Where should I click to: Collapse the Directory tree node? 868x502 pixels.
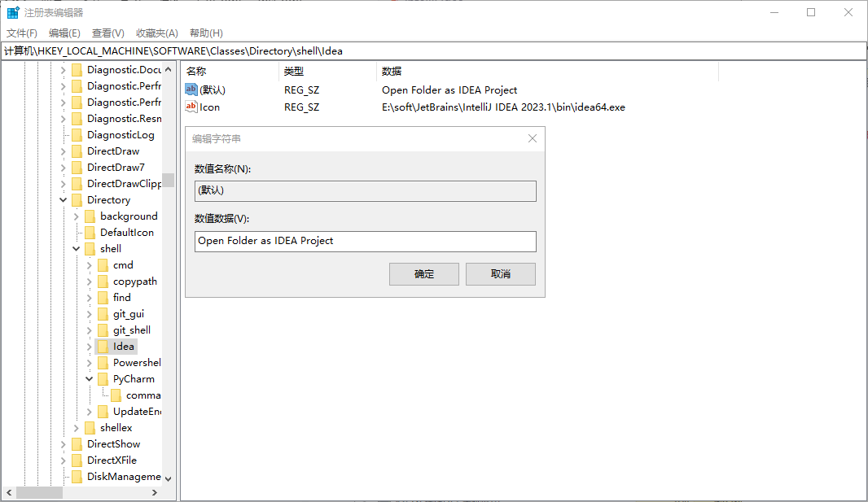coord(64,200)
